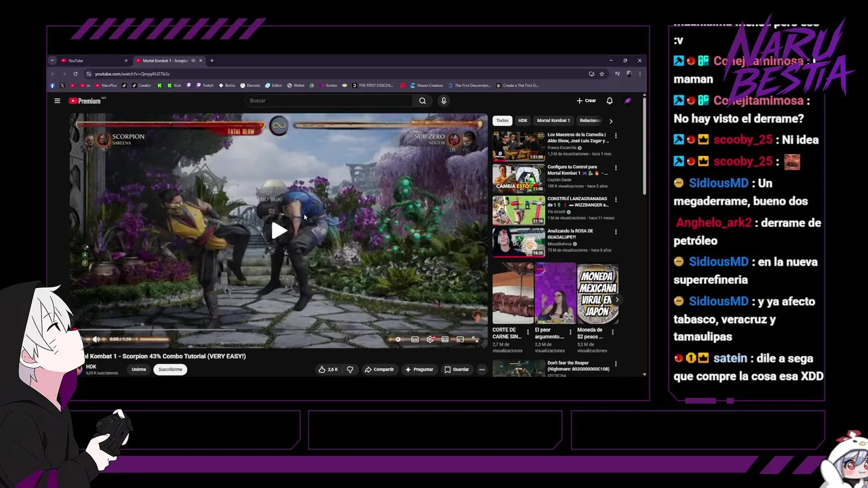Open the NaruPlus bookmark
Image resolution: width=868 pixels, height=488 pixels.
tap(105, 85)
